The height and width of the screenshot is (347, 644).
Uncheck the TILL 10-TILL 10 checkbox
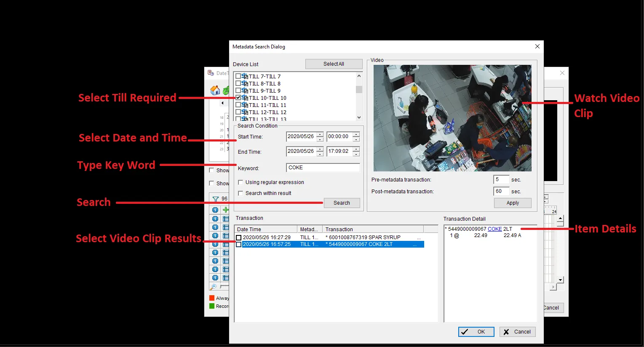238,98
